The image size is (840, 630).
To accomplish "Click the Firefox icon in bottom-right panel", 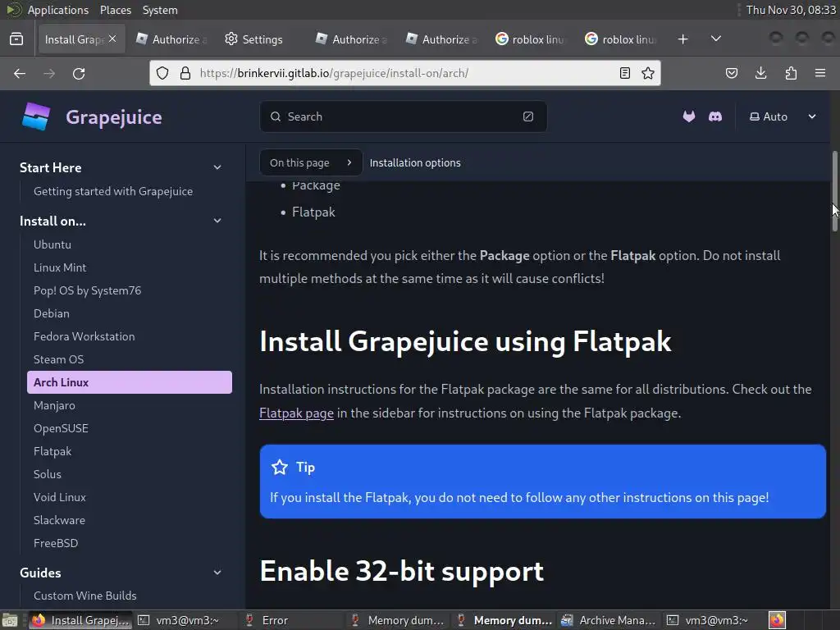I will (777, 620).
